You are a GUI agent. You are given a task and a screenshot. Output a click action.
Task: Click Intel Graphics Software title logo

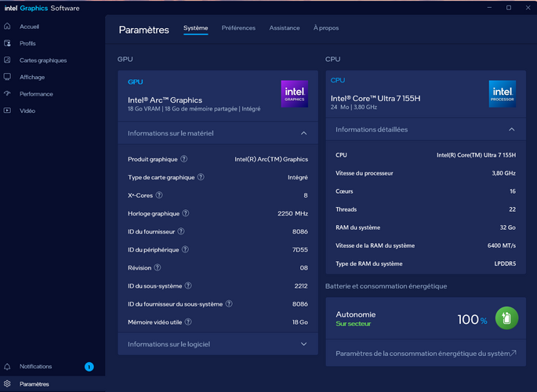[42, 8]
